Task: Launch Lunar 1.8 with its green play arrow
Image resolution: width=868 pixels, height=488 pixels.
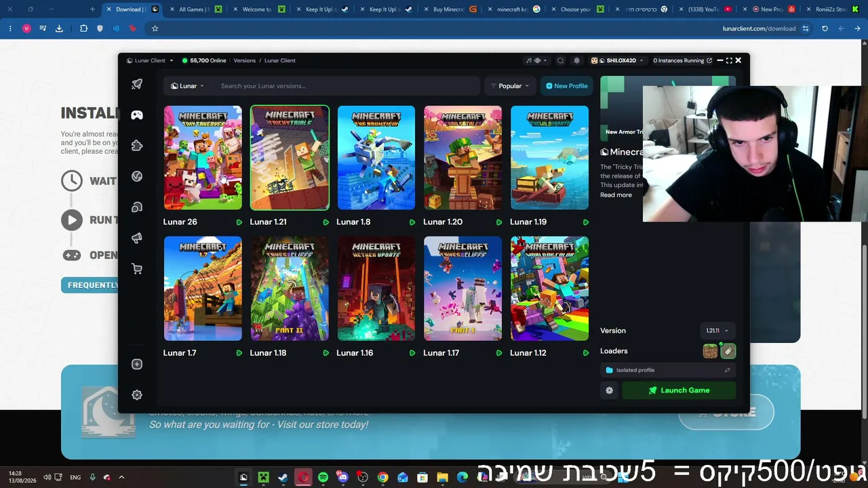Action: pyautogui.click(x=412, y=222)
